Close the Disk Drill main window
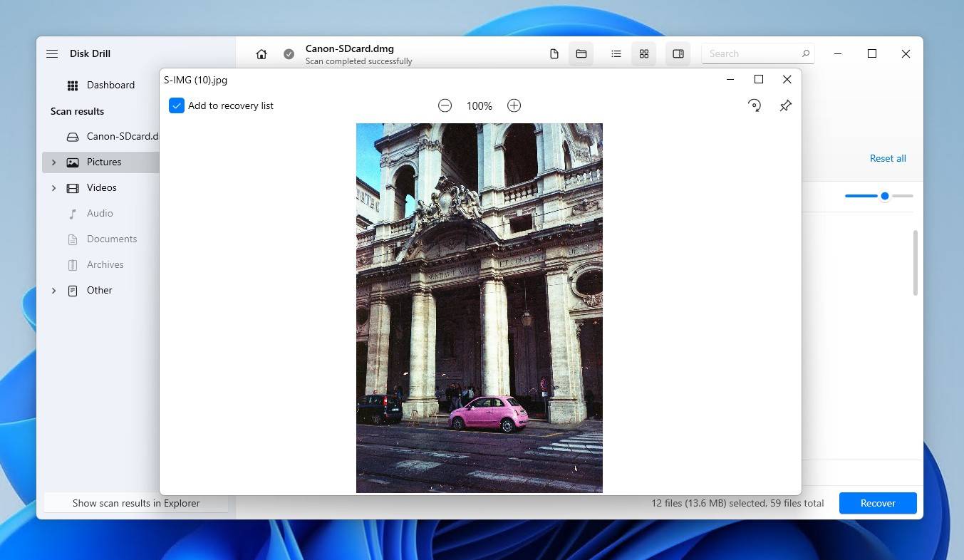The width and height of the screenshot is (964, 560). pos(906,53)
